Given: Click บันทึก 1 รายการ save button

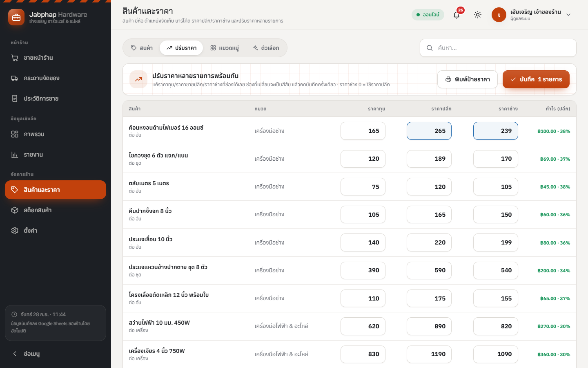Looking at the screenshot, I should click(536, 79).
